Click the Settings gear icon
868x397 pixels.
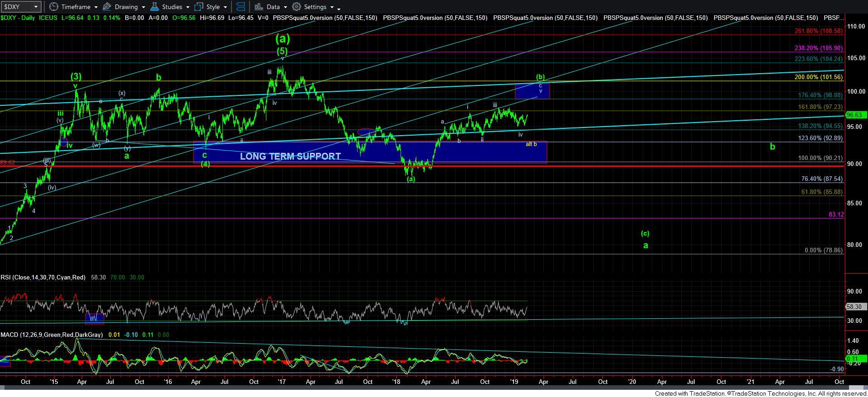pyautogui.click(x=297, y=7)
